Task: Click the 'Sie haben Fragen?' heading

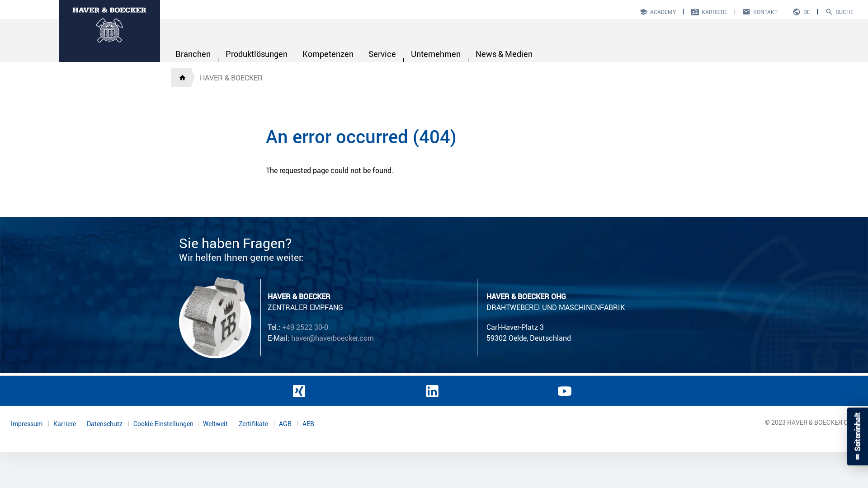Action: click(235, 243)
